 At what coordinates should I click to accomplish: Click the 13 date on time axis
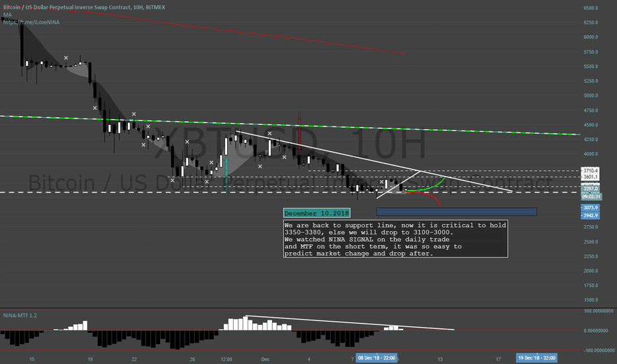pyautogui.click(x=440, y=359)
